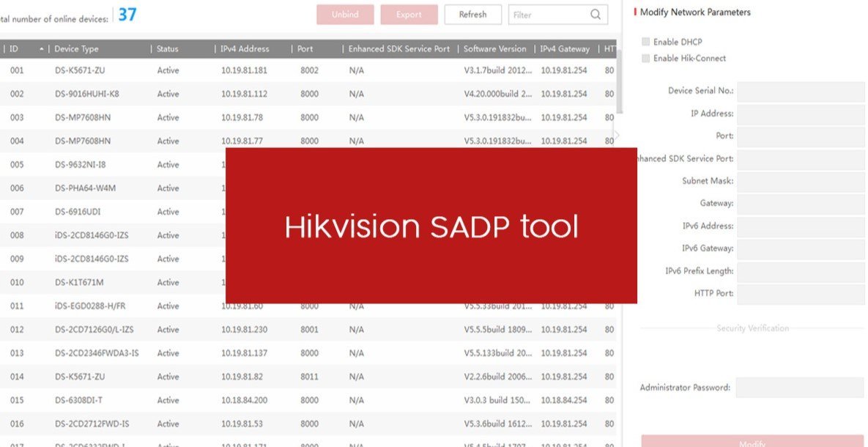Viewport: 868px width, 447px height.
Task: Click the HTTP Port input field
Action: (x=798, y=293)
